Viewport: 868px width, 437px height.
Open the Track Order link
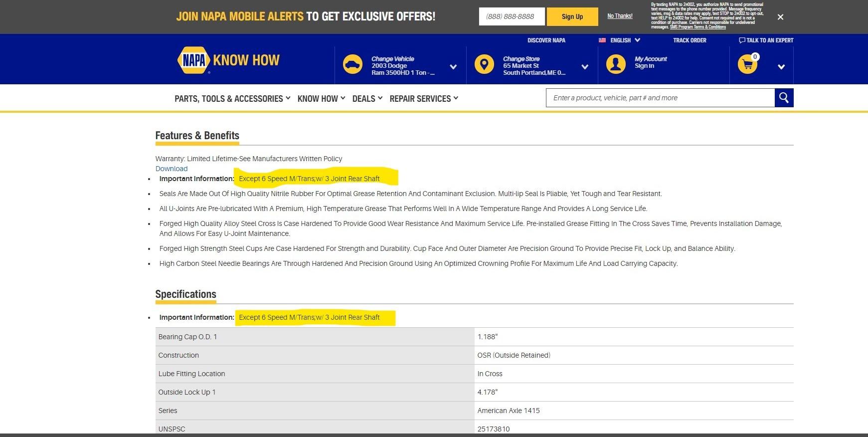690,40
